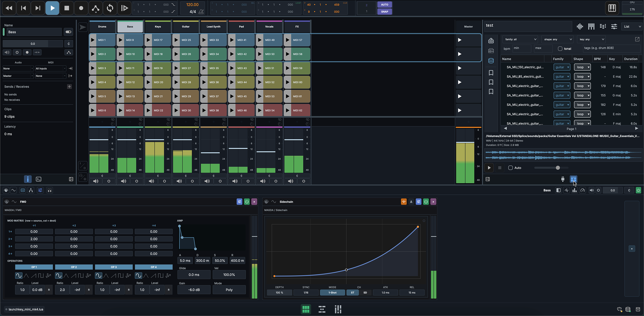Toggle the green Bass track power button in the device bar
Viewport: 644px width, 316px height.
point(639,190)
